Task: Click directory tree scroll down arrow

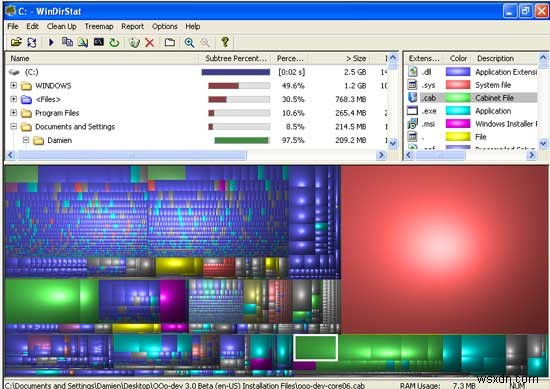Action: coord(393,143)
